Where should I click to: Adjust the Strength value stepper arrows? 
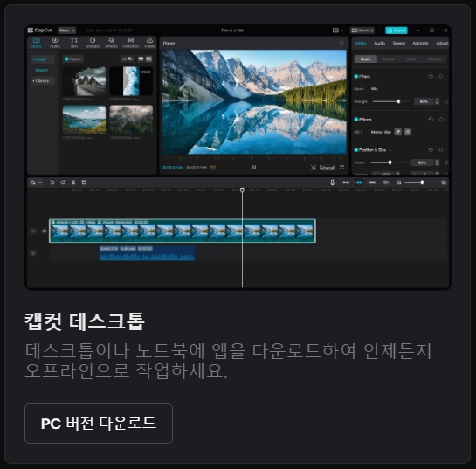click(438, 101)
